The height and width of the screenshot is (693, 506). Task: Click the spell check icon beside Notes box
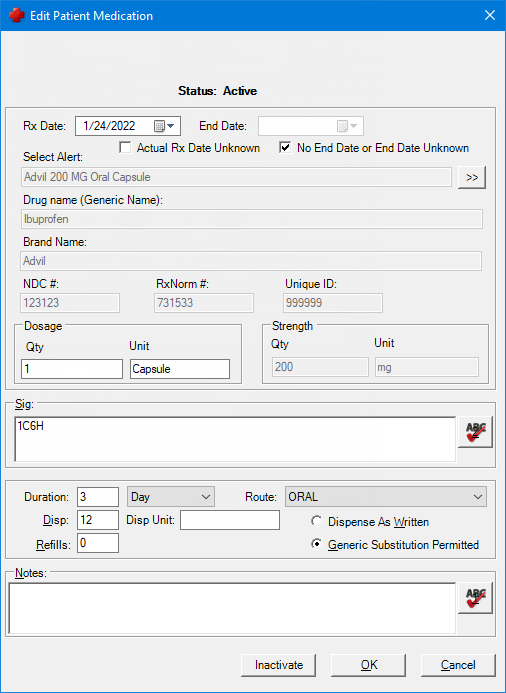coord(475,598)
